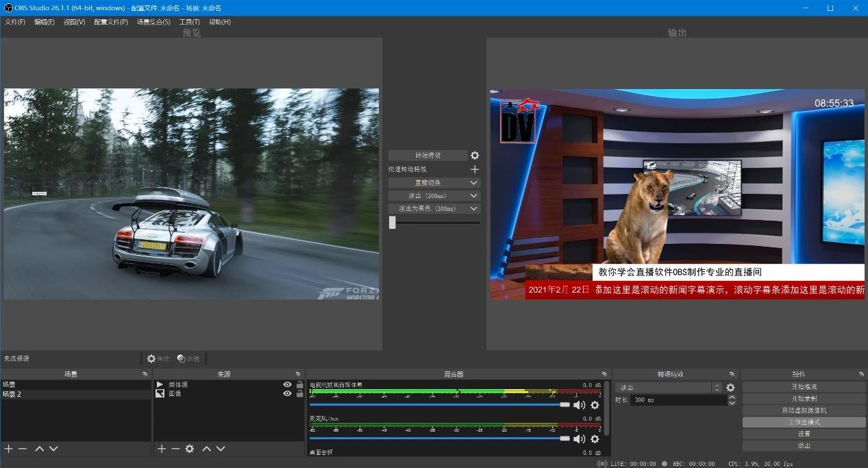Click the 退出 exit button
The image size is (868, 468).
click(x=804, y=445)
